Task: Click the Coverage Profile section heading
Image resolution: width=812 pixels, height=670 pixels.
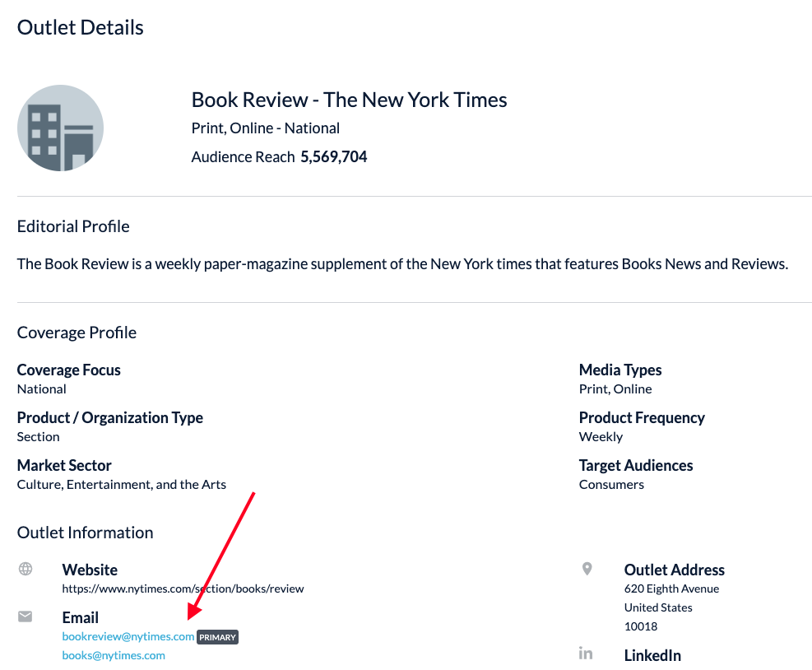Action: click(x=77, y=333)
